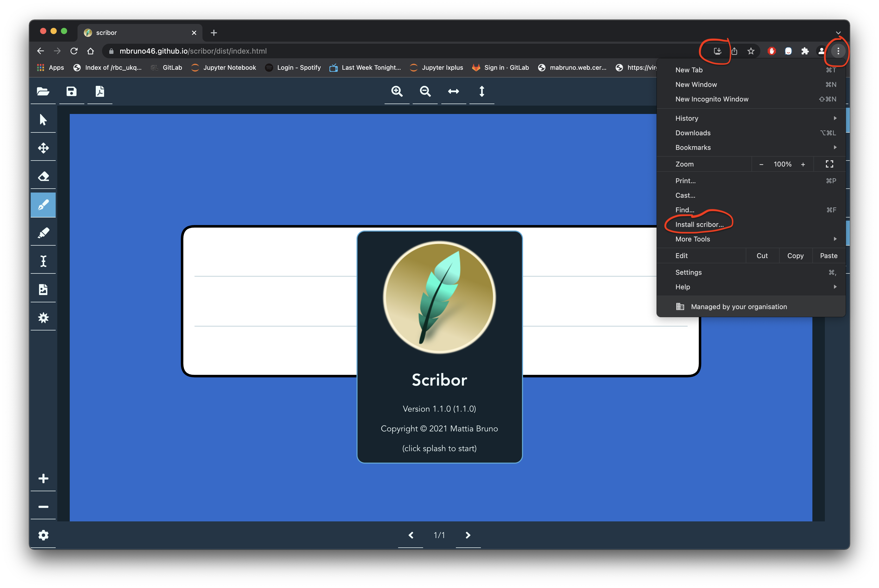Select the laser pointer burst tool
Screen dimensions: 879x588
(43, 318)
